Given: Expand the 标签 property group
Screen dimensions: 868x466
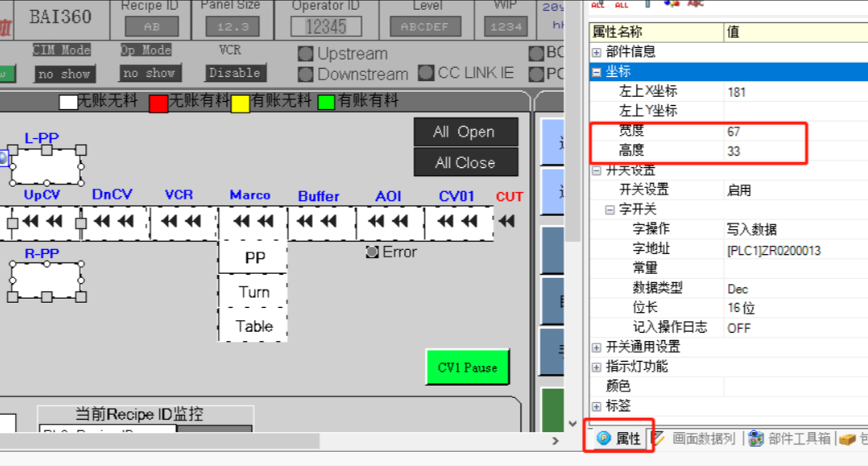Looking at the screenshot, I should pos(596,406).
